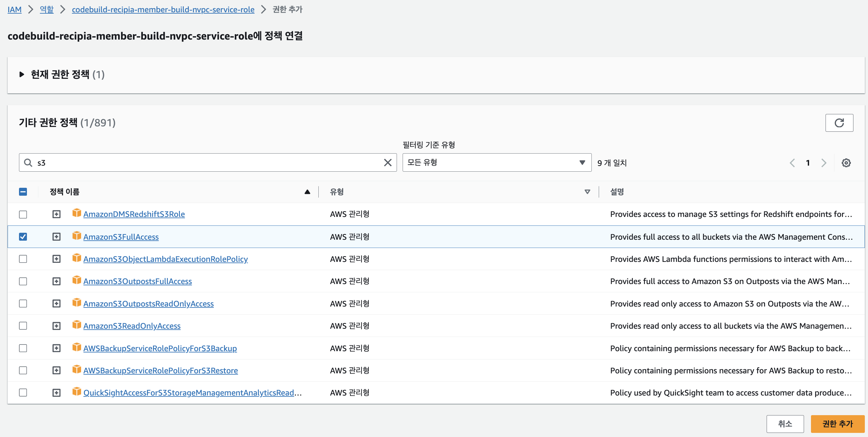868x437 pixels.
Task: Check the AmazonS3OutpostsReadOnlyAccess checkbox
Action: pos(23,304)
